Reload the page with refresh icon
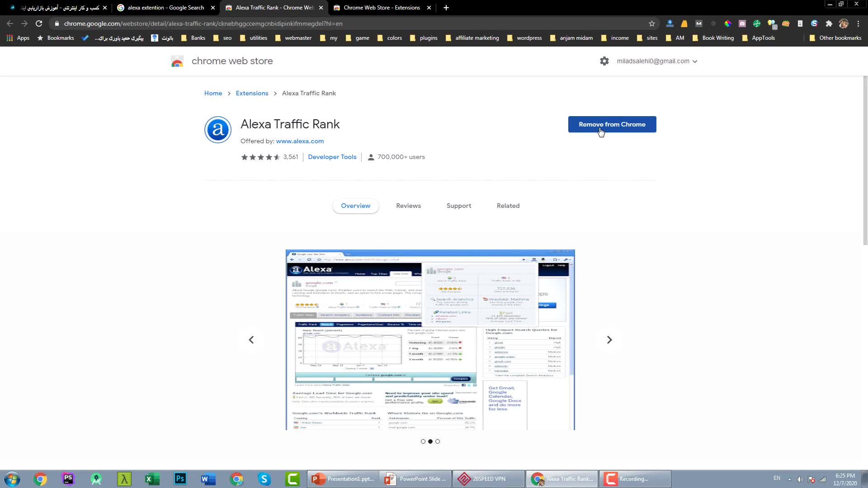The width and height of the screenshot is (868, 488). (39, 23)
